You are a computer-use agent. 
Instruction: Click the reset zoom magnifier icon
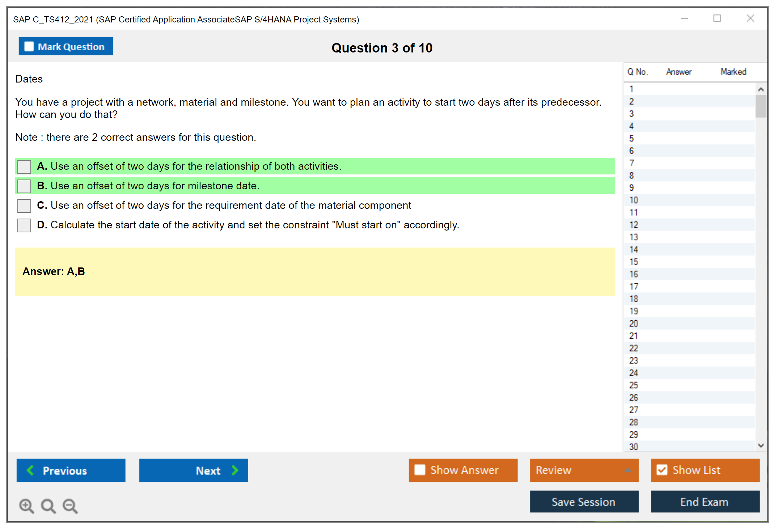point(48,506)
